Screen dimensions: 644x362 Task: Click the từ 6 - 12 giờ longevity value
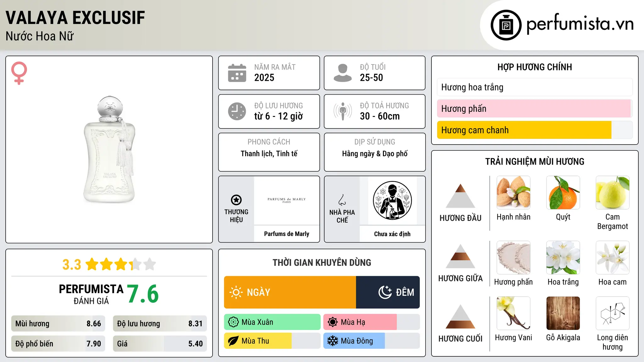[x=278, y=116]
